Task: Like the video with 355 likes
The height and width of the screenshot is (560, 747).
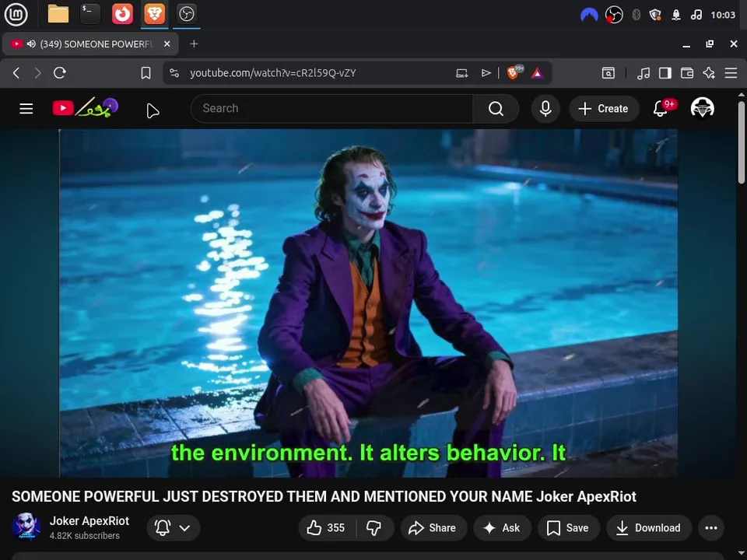Action: [327, 527]
